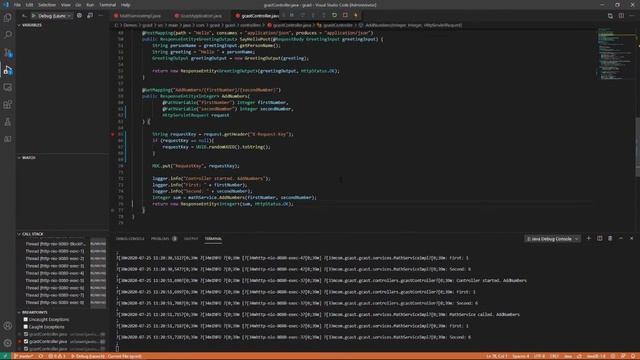
Task: Click Spaces: 4 in status bar
Action: click(520, 356)
